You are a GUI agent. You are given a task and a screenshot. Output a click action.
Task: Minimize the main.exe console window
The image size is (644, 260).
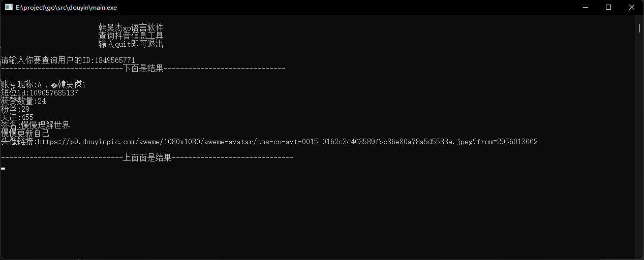[x=585, y=8]
